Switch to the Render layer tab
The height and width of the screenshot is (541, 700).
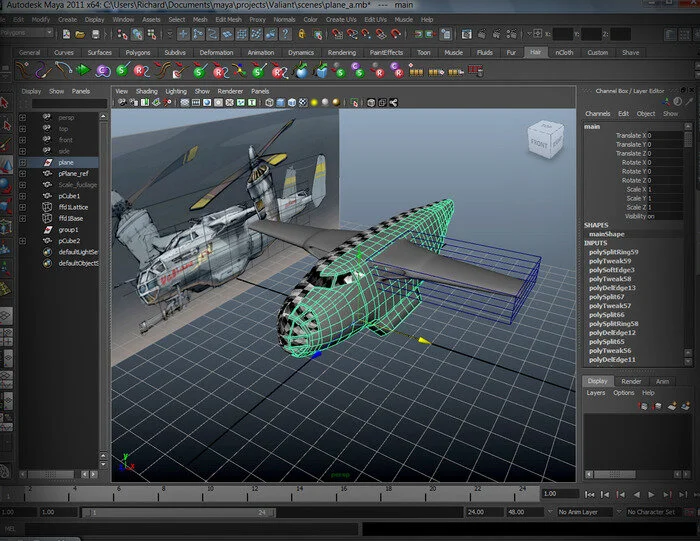(631, 381)
